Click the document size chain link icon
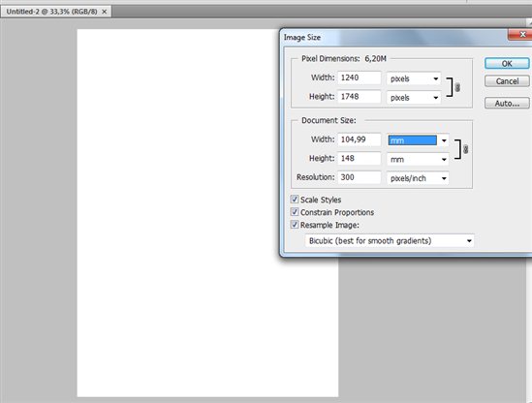 tap(465, 149)
